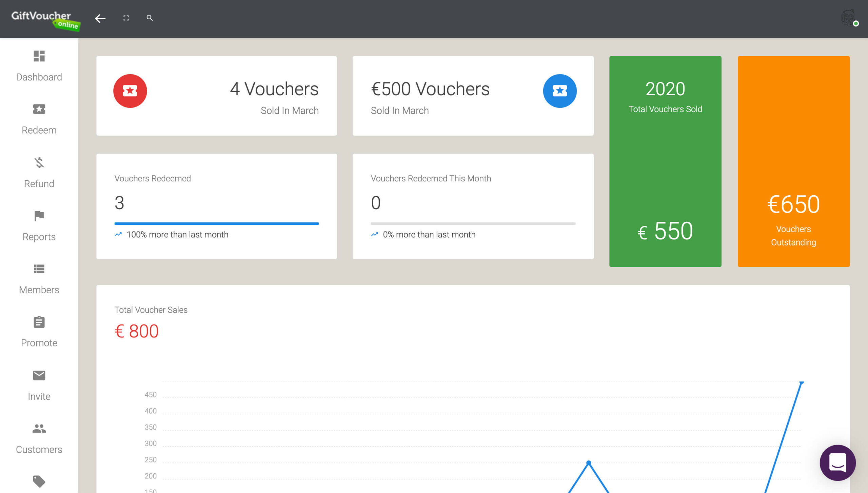Click green Total Vouchers Sold card
The height and width of the screenshot is (493, 868).
(x=665, y=161)
